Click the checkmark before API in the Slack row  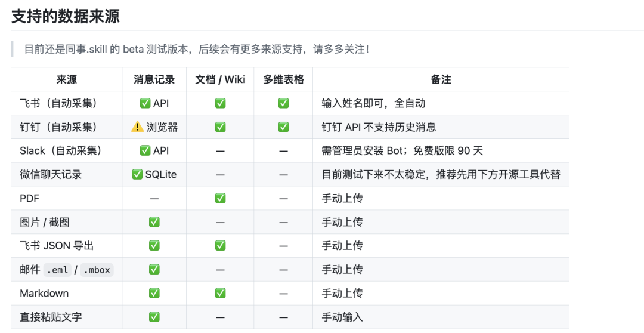point(145,150)
